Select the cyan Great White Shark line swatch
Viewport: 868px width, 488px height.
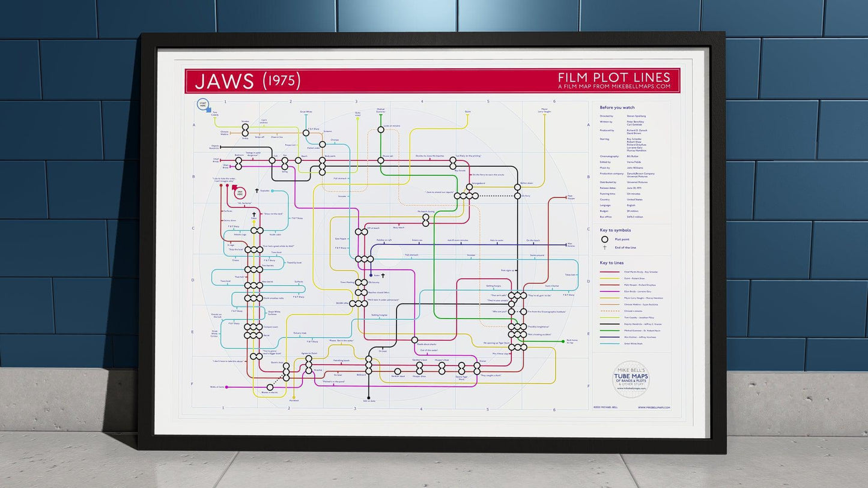(x=610, y=343)
